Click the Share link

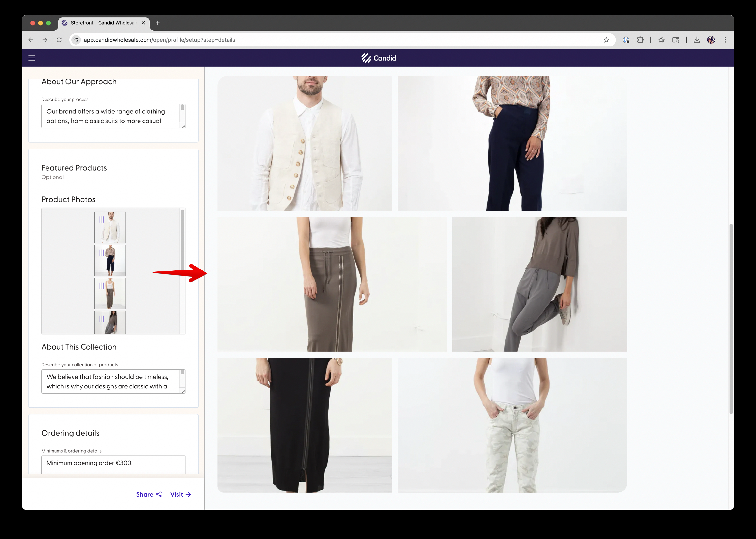(149, 494)
